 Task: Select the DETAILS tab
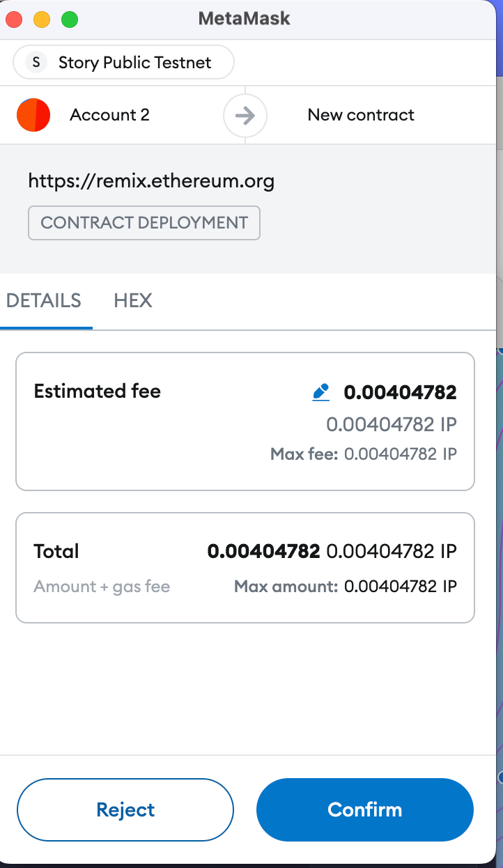43,300
